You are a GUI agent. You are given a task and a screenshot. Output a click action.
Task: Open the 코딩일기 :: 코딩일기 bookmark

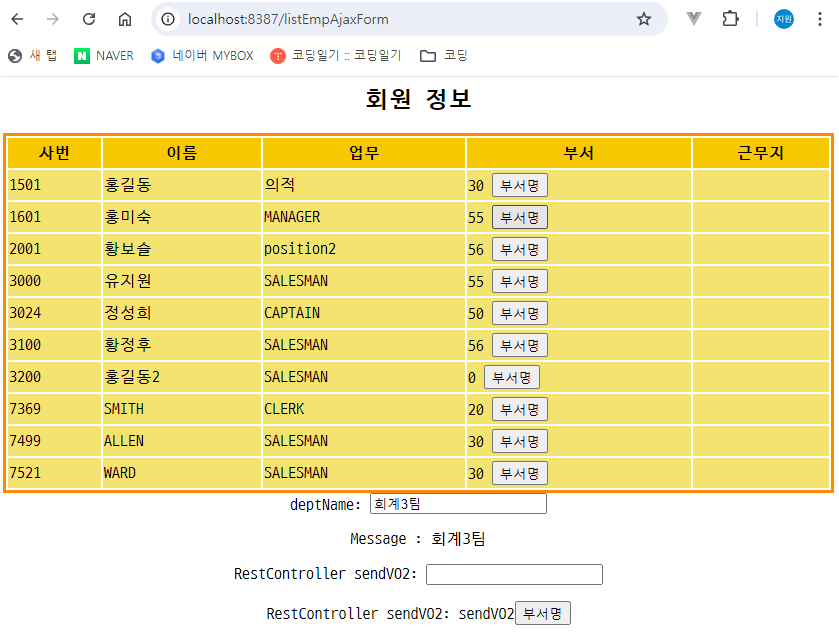click(335, 56)
